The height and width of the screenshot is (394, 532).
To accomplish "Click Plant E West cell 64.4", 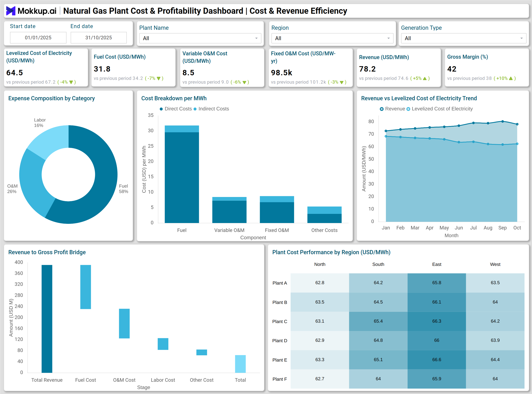I will [x=495, y=360].
